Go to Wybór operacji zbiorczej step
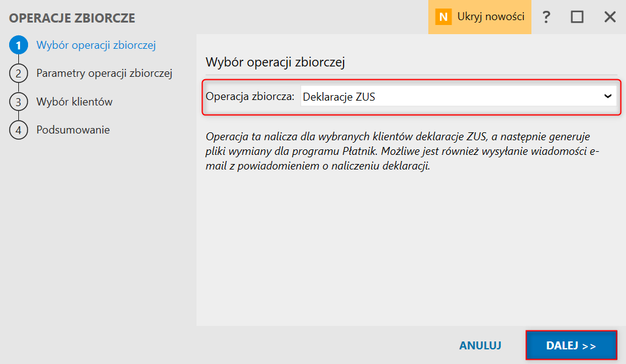Screen dimensions: 626x364 tap(96, 45)
